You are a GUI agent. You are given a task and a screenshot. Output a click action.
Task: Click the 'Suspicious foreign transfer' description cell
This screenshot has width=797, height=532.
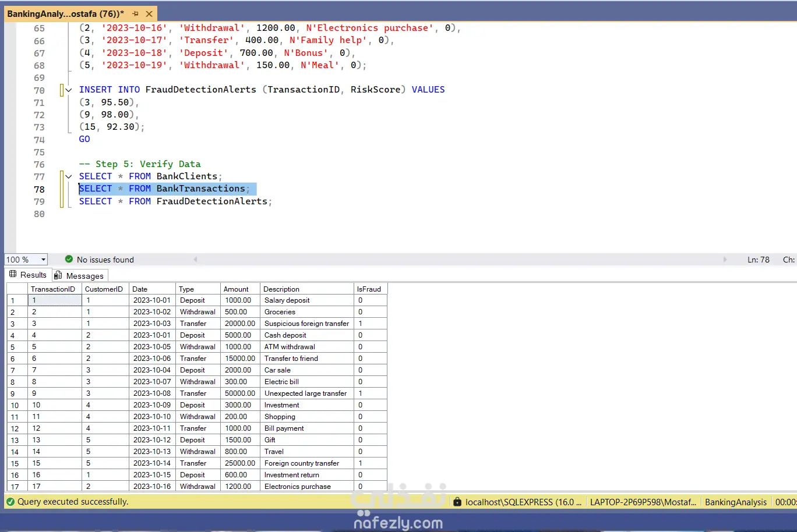(306, 324)
